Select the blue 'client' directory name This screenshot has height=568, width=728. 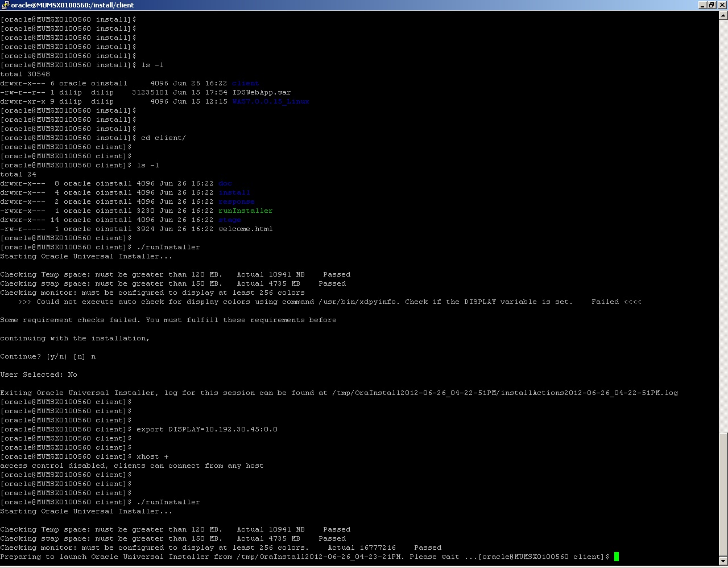click(246, 83)
